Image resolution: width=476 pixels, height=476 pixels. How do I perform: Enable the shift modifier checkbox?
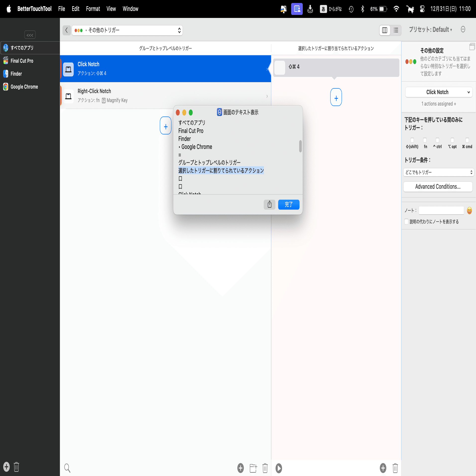pyautogui.click(x=412, y=140)
